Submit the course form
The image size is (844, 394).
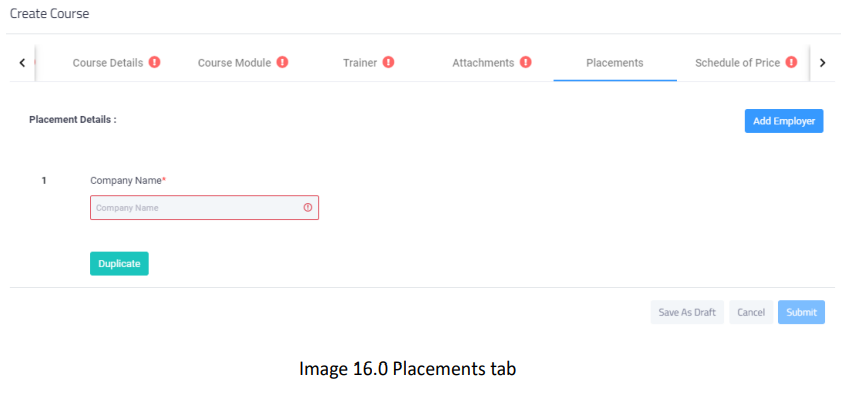coord(801,312)
